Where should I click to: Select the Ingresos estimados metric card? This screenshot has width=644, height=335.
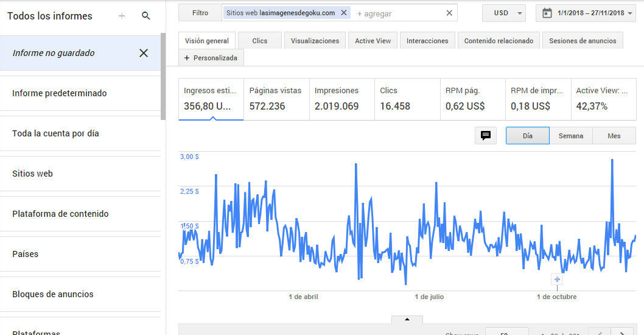click(x=211, y=99)
